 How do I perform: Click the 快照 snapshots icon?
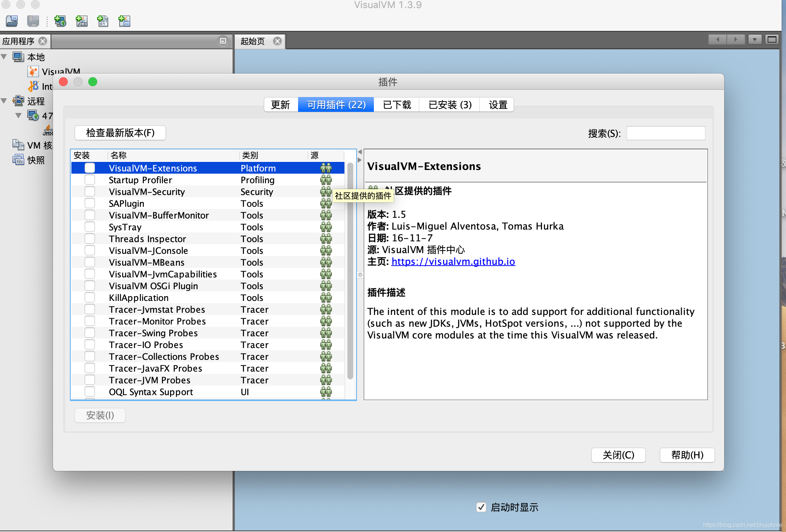[x=18, y=160]
